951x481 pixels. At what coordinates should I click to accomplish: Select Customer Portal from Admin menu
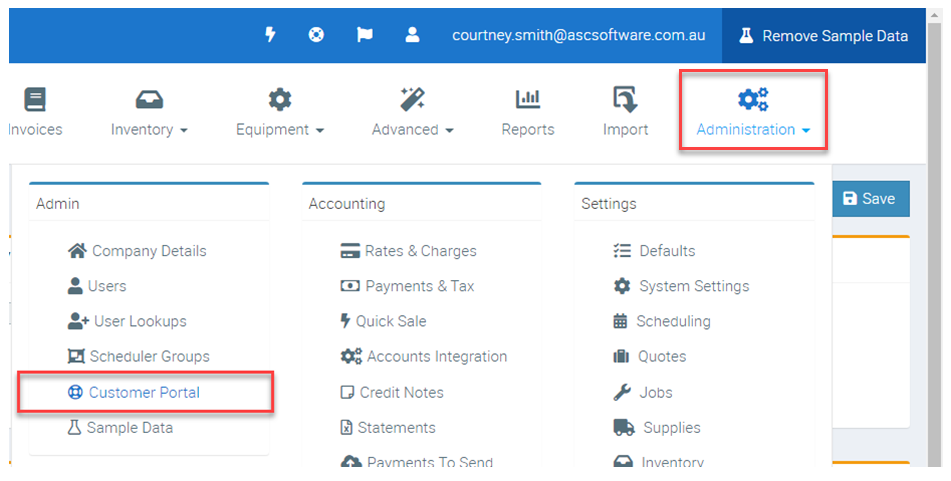coord(144,392)
